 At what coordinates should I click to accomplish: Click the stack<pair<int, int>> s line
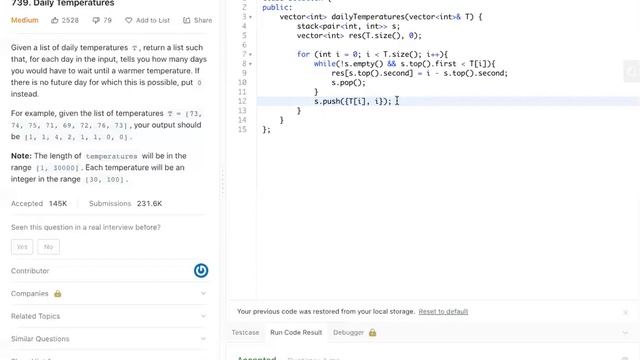pos(348,26)
